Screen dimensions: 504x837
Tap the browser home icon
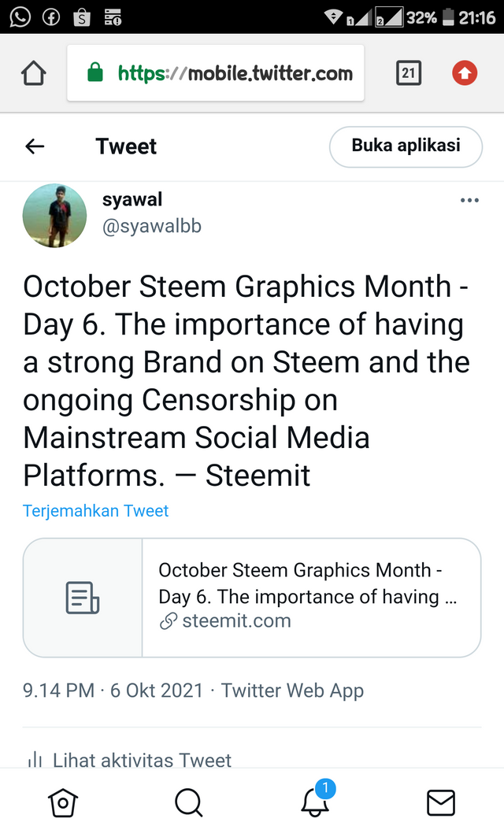(34, 73)
